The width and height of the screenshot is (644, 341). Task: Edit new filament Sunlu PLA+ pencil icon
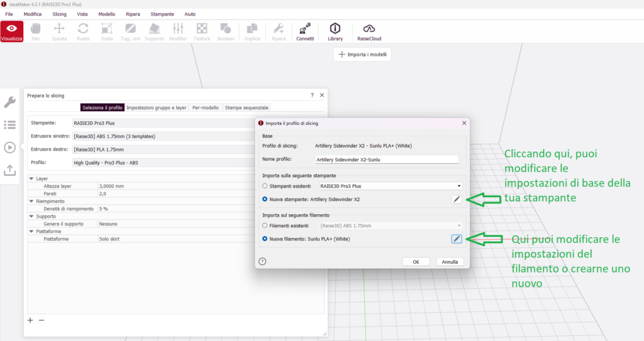tap(457, 239)
